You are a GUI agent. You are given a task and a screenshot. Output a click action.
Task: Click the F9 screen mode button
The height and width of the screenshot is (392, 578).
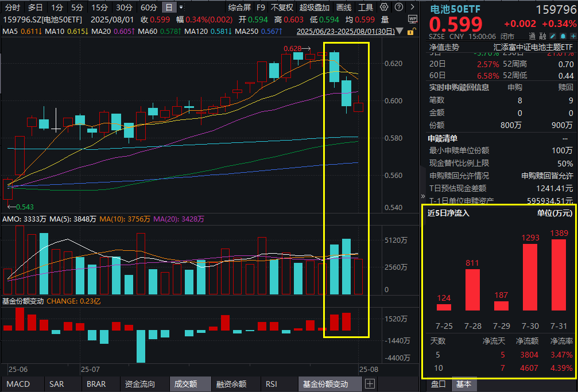(x=261, y=7)
